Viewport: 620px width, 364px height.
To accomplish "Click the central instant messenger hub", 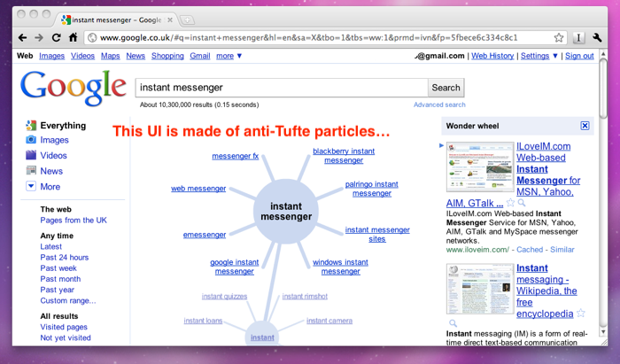I will (x=286, y=212).
